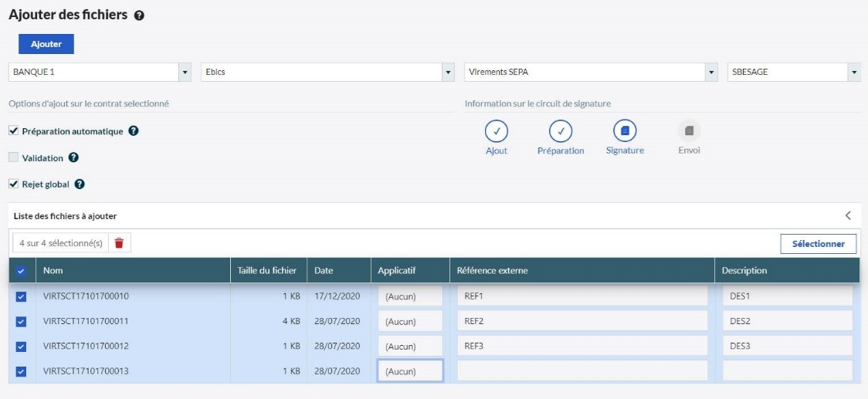
Task: Click the Sélectionner button
Action: click(818, 244)
